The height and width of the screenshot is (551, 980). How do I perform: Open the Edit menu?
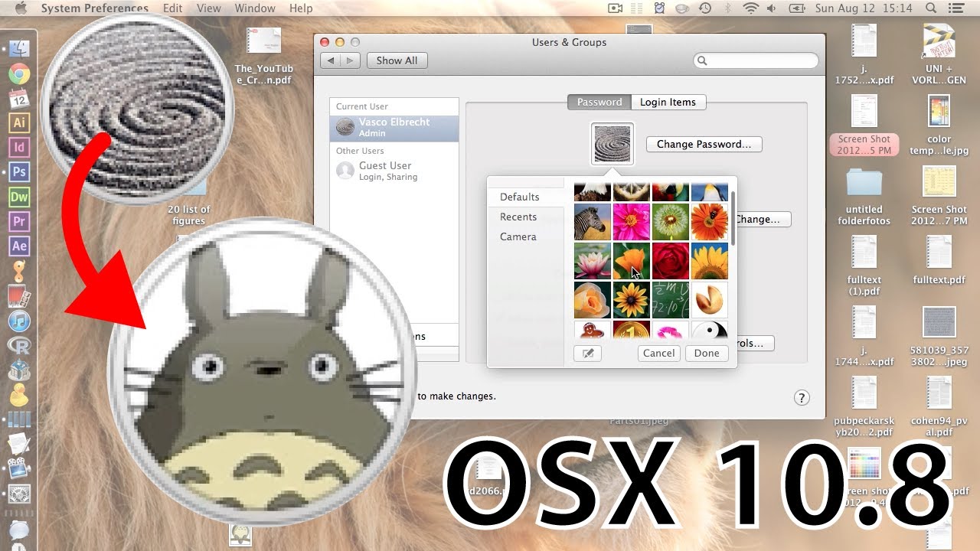pos(172,8)
